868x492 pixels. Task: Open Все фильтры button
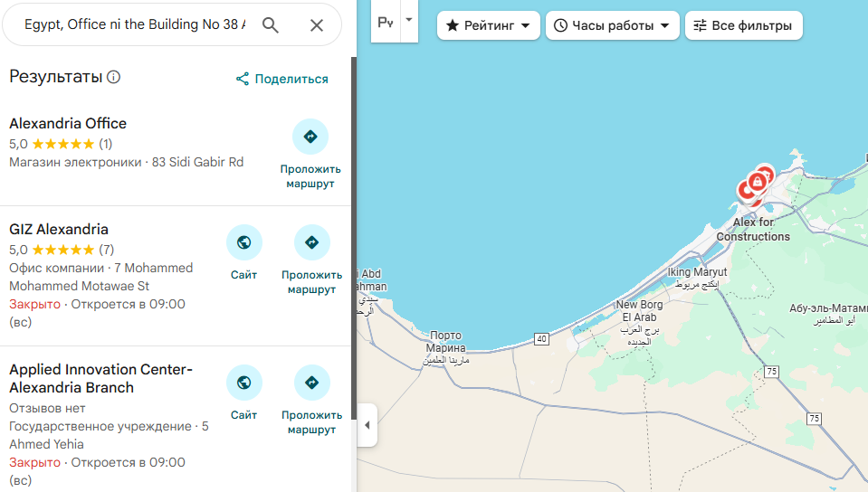pyautogui.click(x=743, y=25)
